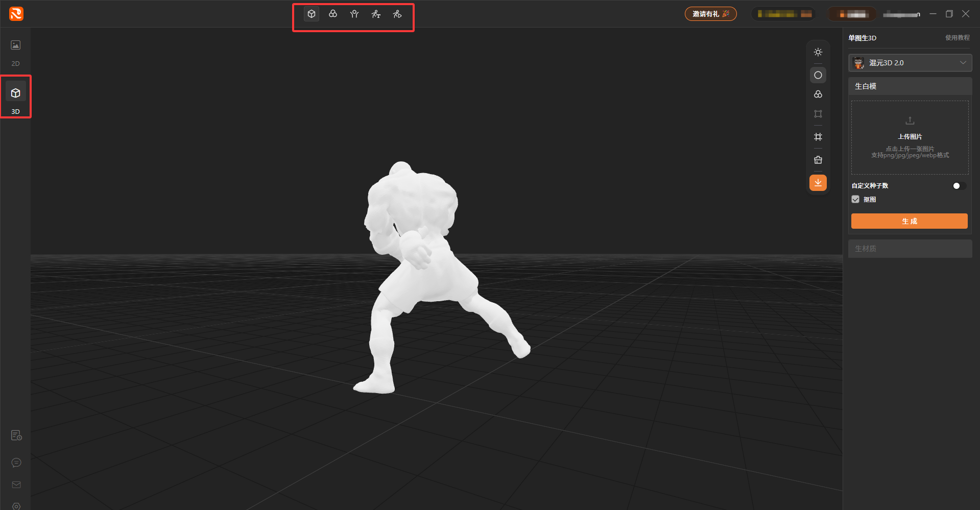Toggle the lighting sun icon

(818, 52)
